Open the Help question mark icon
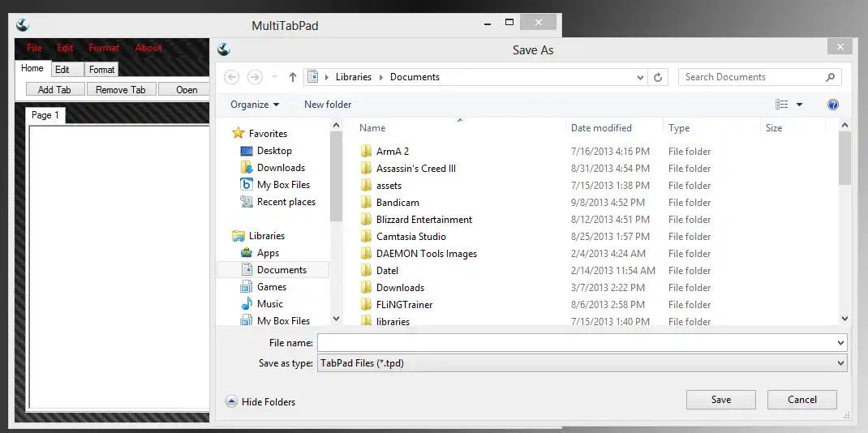 coord(833,105)
